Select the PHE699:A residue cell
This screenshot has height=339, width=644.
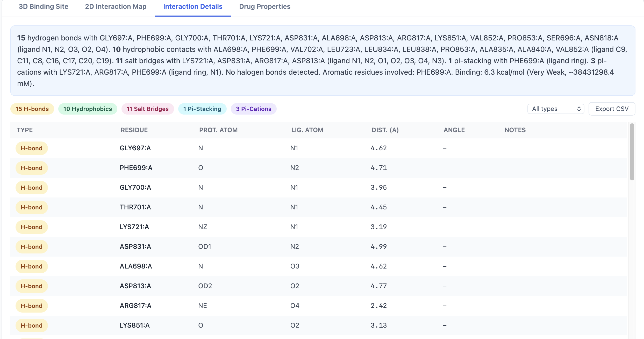tap(136, 168)
